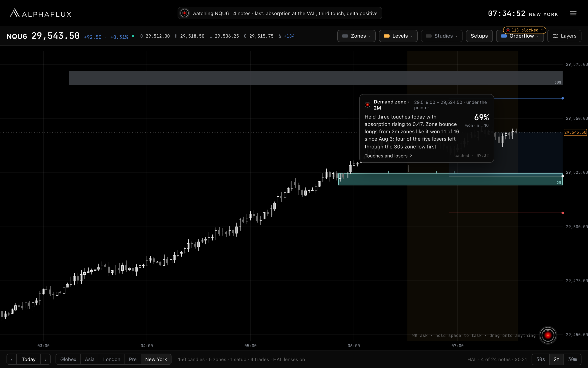
Task: Click the AlphaFlux logo
Action: click(x=40, y=13)
